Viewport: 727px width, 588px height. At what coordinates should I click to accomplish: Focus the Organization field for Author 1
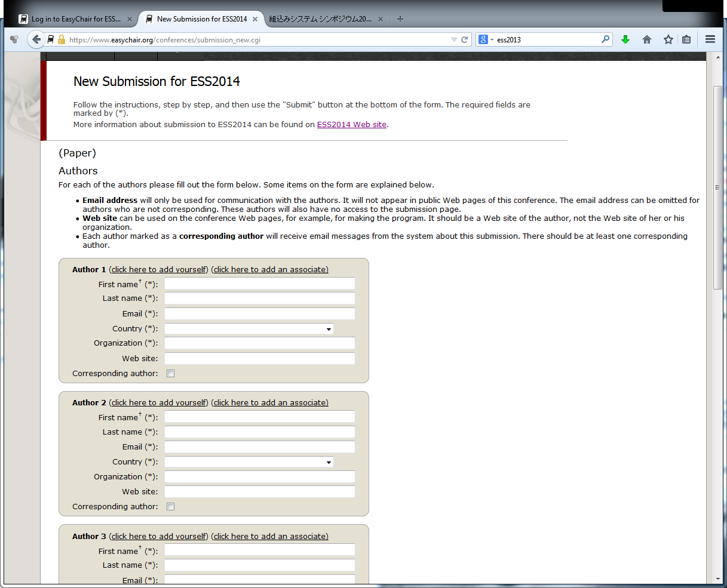point(260,343)
